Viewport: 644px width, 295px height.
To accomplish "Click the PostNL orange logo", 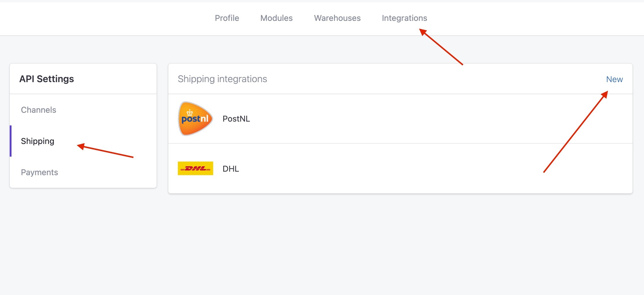I will point(195,119).
